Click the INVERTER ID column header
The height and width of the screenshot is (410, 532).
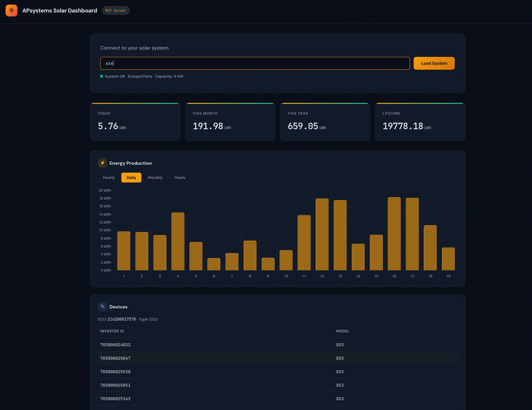(112, 331)
